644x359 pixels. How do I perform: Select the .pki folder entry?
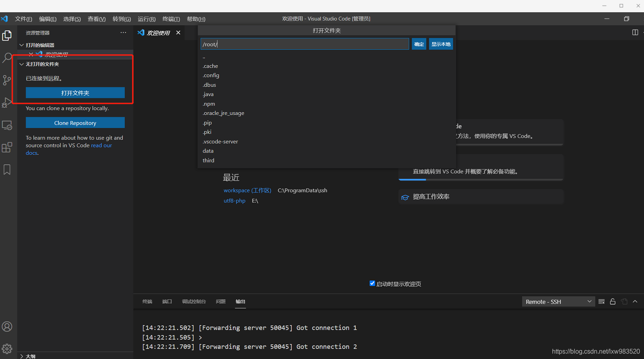(327, 132)
